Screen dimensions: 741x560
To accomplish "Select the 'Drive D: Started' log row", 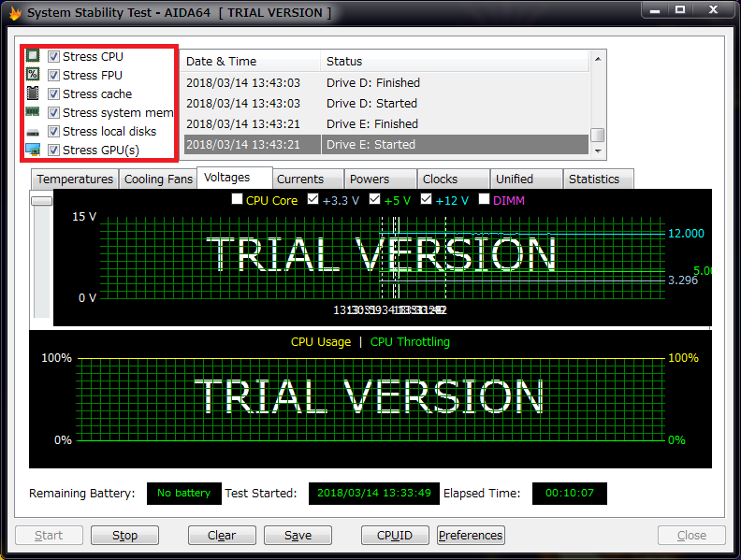I will pos(385,104).
